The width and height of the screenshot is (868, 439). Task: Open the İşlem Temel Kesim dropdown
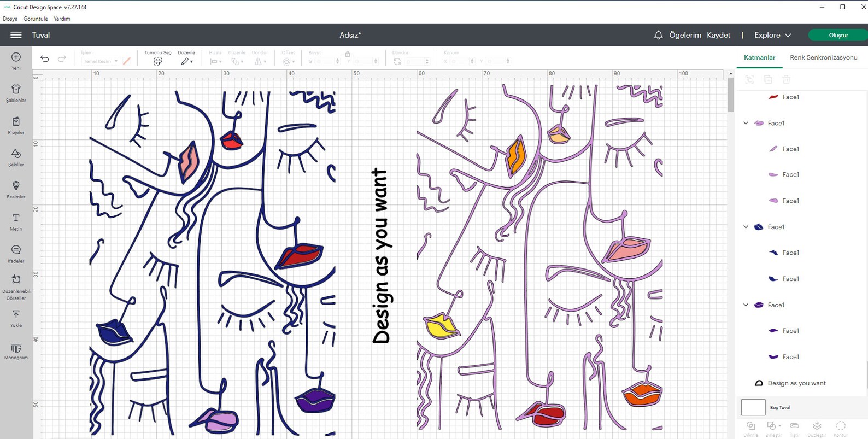click(100, 61)
